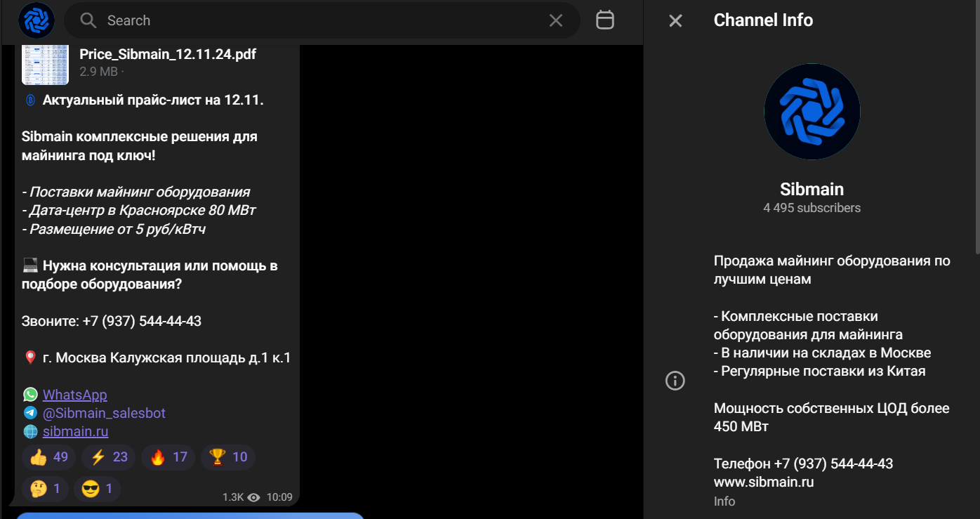
Task: Click the bitcoin emoji before price-list heading
Action: pos(30,100)
